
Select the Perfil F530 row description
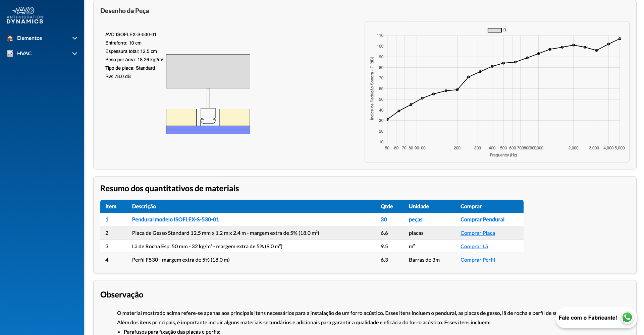(x=181, y=260)
